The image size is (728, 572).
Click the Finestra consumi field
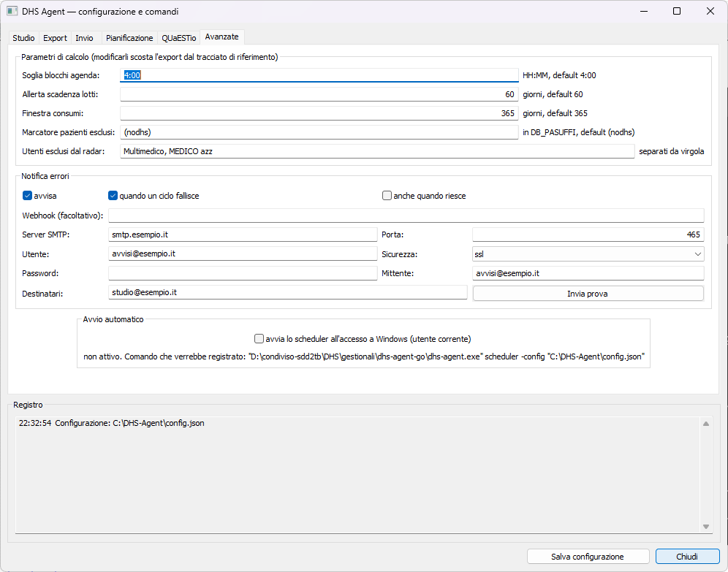click(319, 113)
